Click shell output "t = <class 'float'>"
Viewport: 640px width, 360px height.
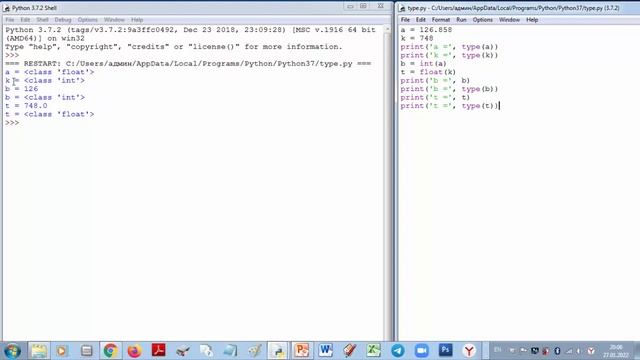(x=50, y=115)
